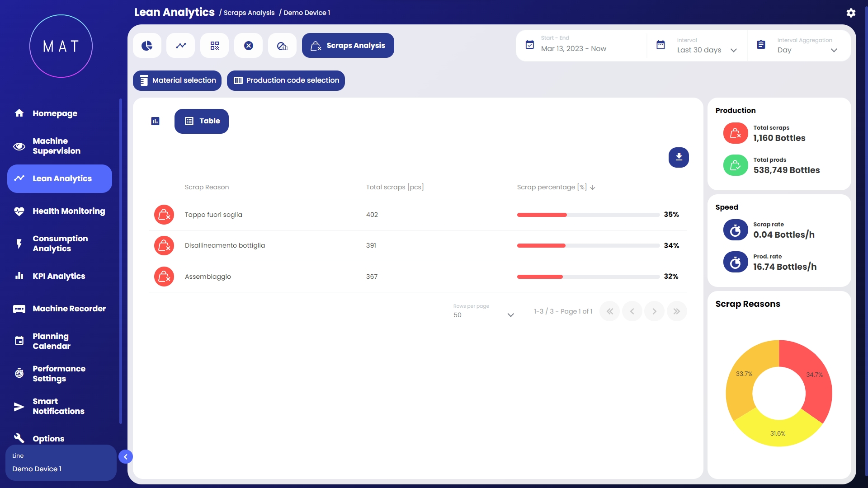The image size is (868, 488).
Task: Click the Production code selection button
Action: click(x=286, y=80)
